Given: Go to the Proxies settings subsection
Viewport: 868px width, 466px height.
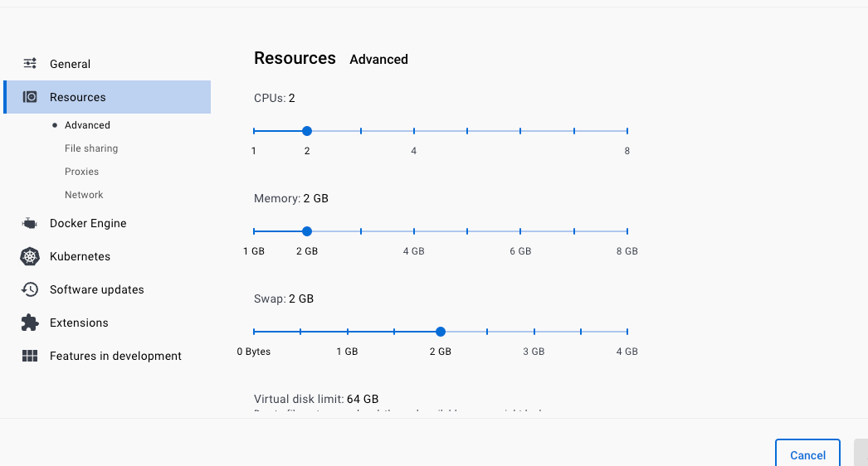Looking at the screenshot, I should (81, 172).
